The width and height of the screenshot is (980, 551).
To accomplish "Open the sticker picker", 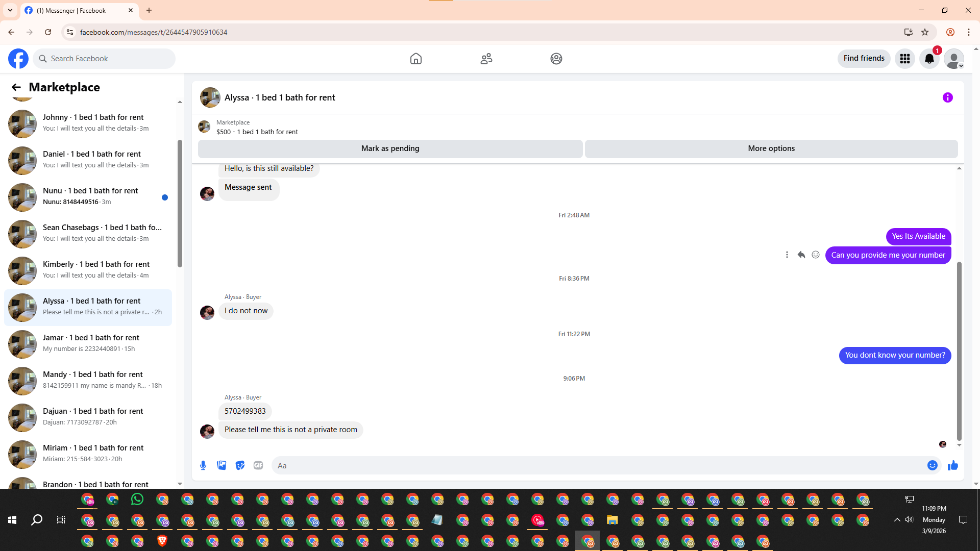I will (240, 465).
